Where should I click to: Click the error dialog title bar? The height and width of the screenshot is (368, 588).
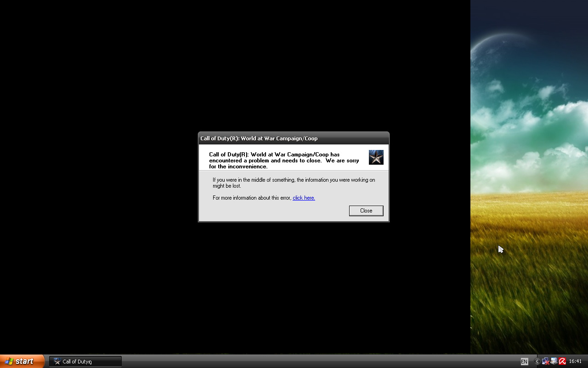click(x=294, y=138)
